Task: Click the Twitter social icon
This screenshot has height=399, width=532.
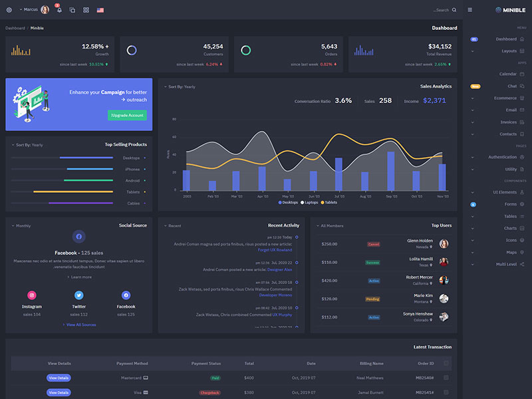Action: 78,295
